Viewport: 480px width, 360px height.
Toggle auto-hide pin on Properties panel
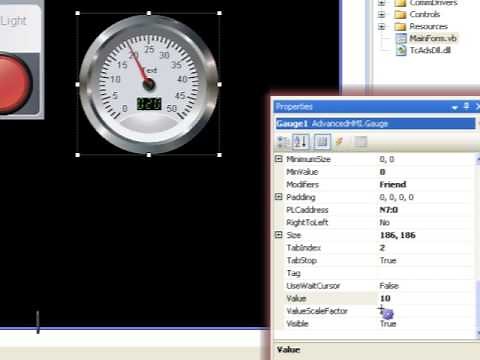click(467, 106)
